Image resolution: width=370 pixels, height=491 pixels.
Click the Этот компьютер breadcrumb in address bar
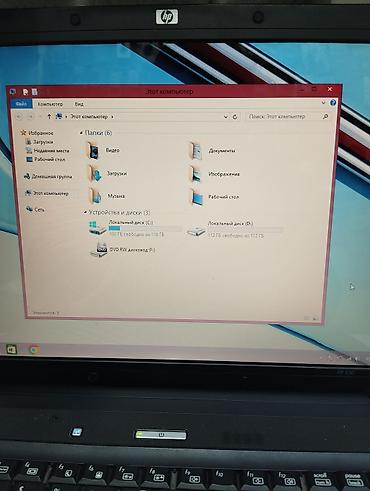pyautogui.click(x=89, y=116)
